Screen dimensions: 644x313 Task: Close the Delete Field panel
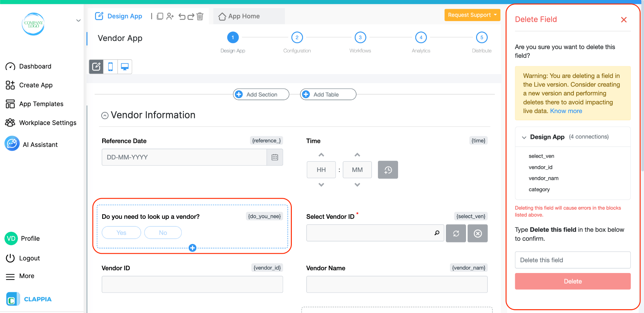tap(624, 20)
